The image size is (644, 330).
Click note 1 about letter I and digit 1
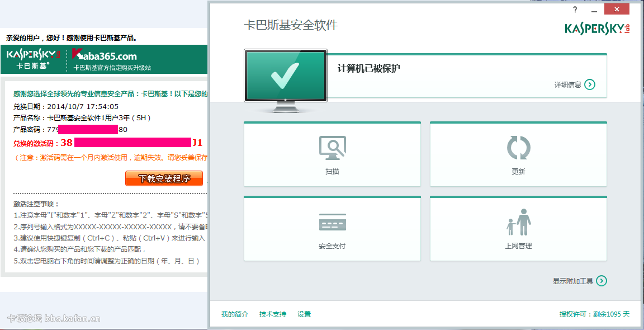[111, 215]
